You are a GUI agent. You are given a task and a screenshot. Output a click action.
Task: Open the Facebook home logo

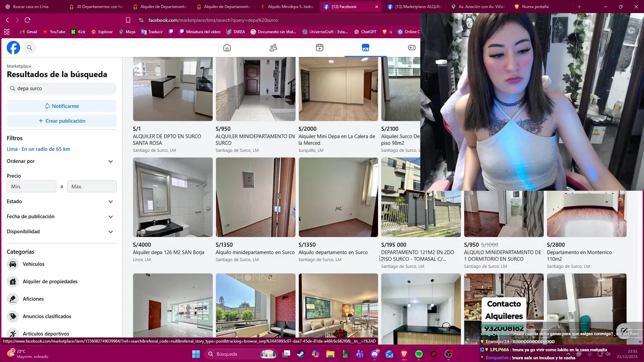(13, 48)
